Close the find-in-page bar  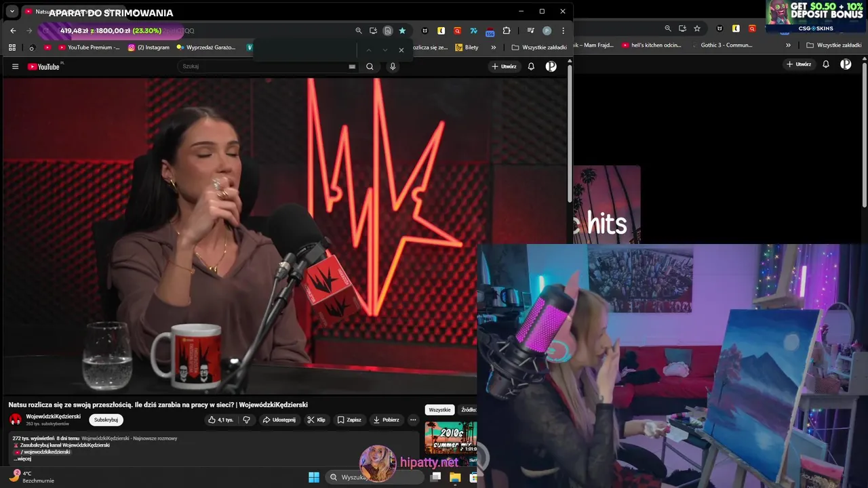401,50
